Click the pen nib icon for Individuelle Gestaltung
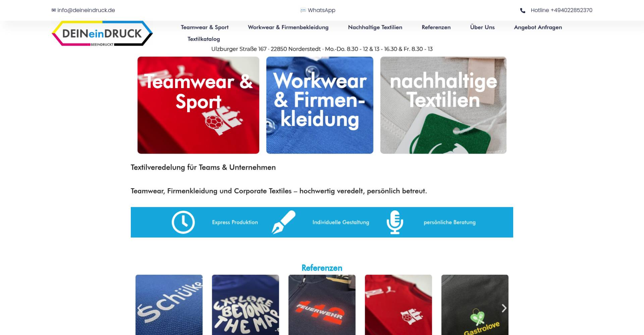 (x=284, y=222)
